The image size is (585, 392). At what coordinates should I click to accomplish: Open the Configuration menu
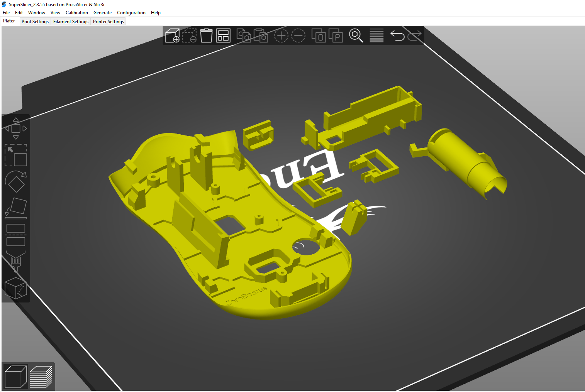(131, 13)
